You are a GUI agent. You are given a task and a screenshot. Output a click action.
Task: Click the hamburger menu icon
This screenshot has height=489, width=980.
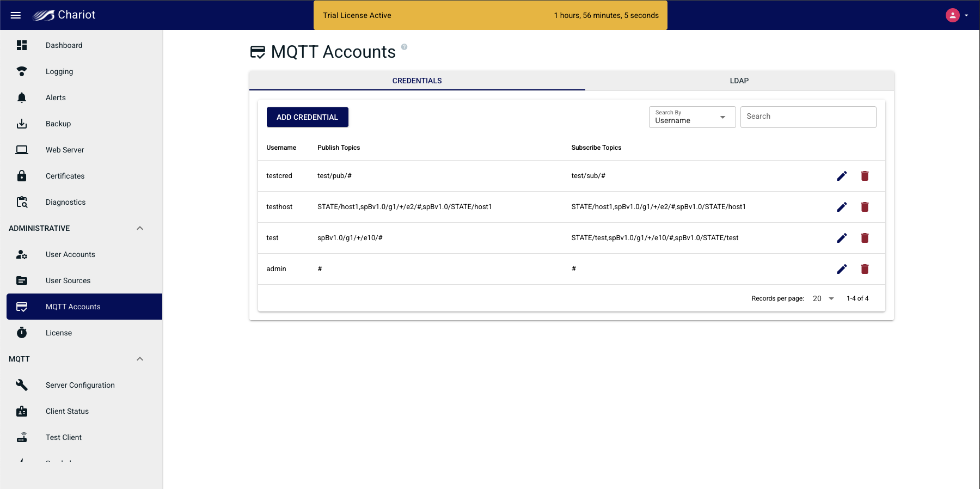[16, 15]
